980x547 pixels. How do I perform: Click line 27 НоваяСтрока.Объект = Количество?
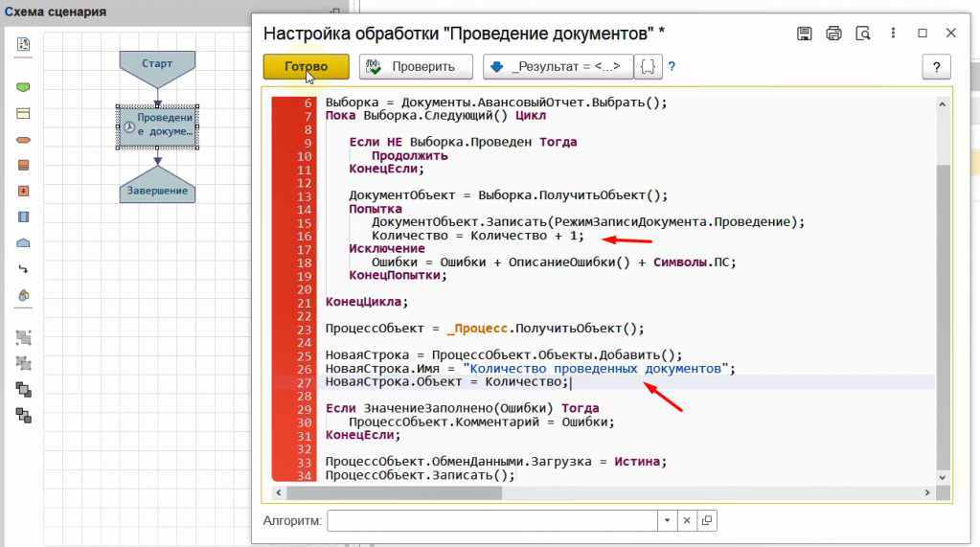click(x=446, y=382)
